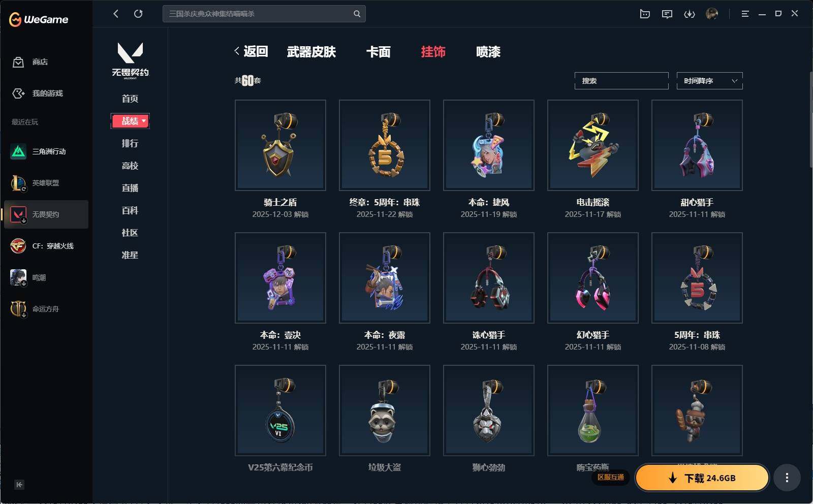Open the download manager icon
The width and height of the screenshot is (813, 504).
click(690, 14)
